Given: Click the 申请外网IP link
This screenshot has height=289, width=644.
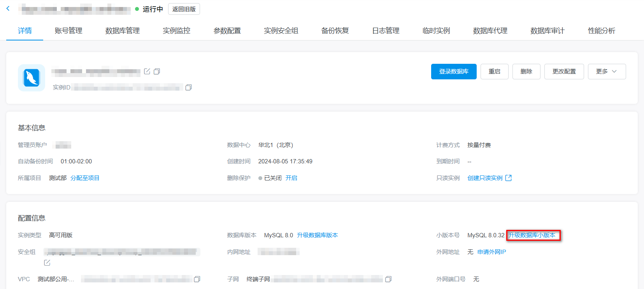Looking at the screenshot, I should tap(491, 252).
